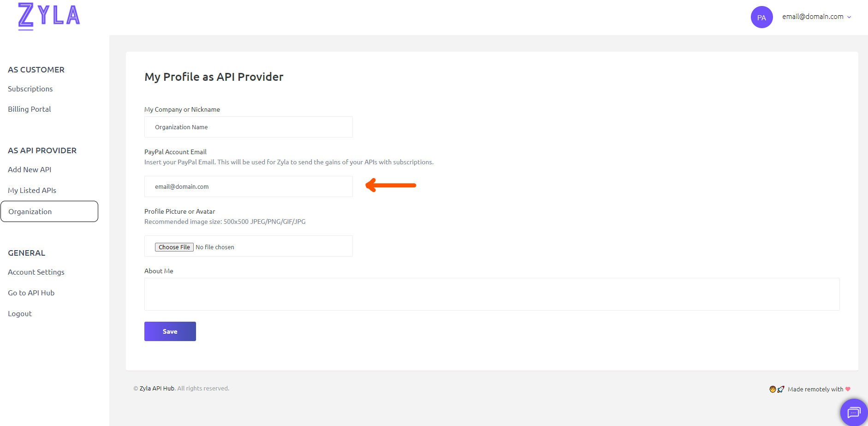Select Add New API in sidebar
This screenshot has height=426, width=868.
coord(30,169)
